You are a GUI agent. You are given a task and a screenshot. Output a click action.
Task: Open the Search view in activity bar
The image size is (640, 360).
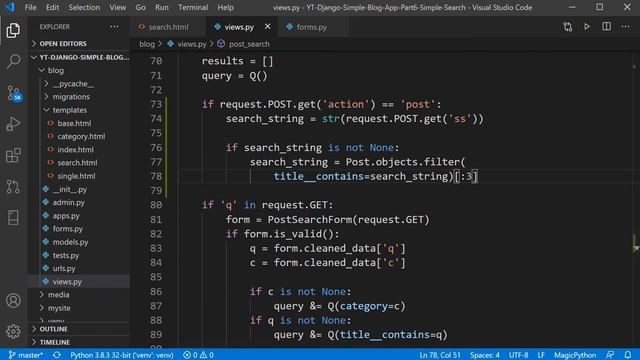point(13,62)
